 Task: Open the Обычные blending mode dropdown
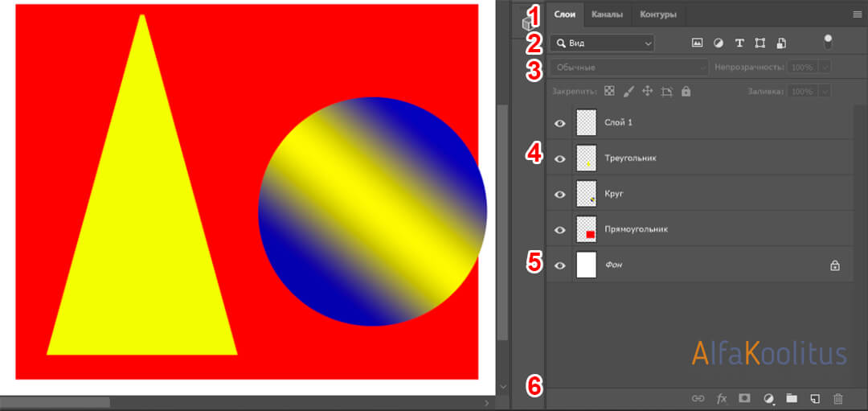629,68
